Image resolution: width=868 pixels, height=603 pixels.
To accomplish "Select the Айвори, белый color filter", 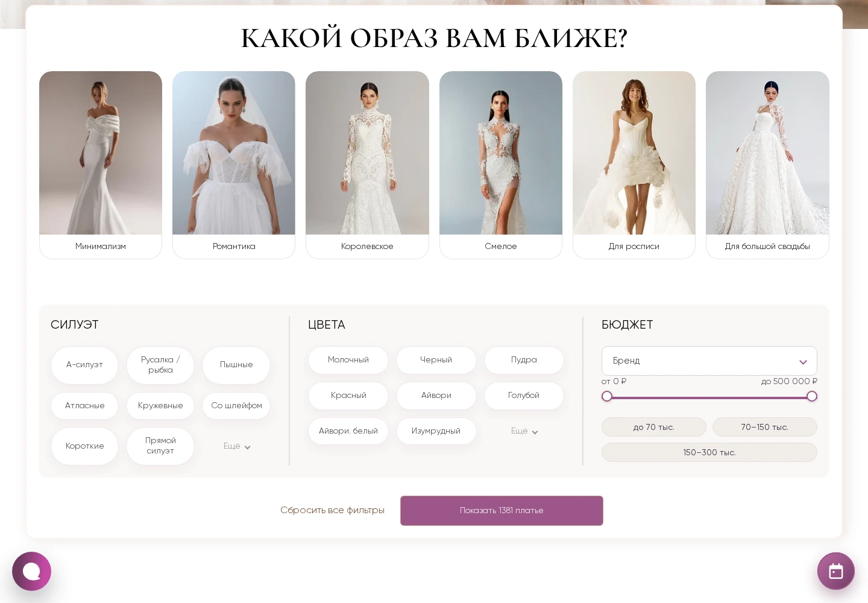I will tap(348, 431).
